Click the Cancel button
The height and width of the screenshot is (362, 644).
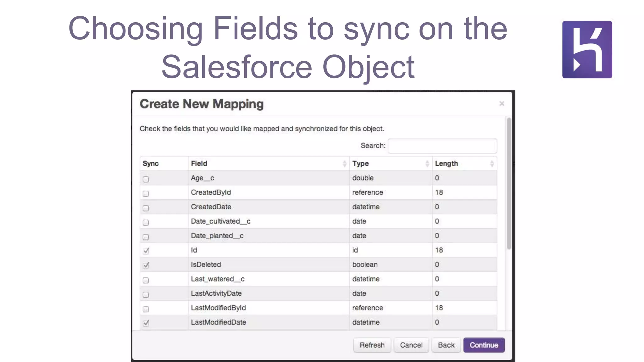[411, 345]
